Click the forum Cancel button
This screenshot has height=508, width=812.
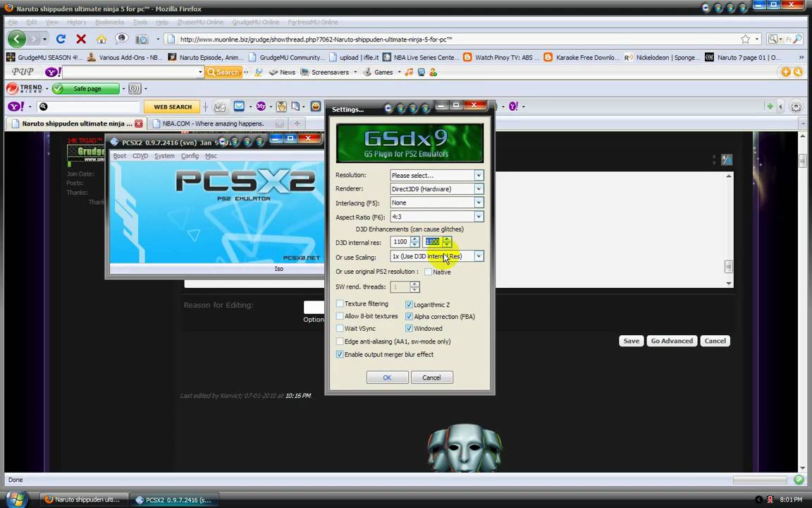click(x=715, y=341)
